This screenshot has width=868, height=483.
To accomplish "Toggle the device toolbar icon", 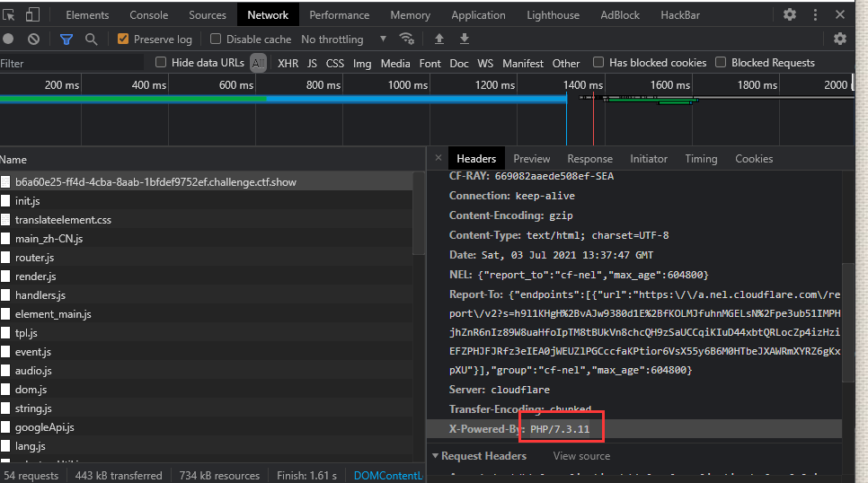I will pos(32,15).
